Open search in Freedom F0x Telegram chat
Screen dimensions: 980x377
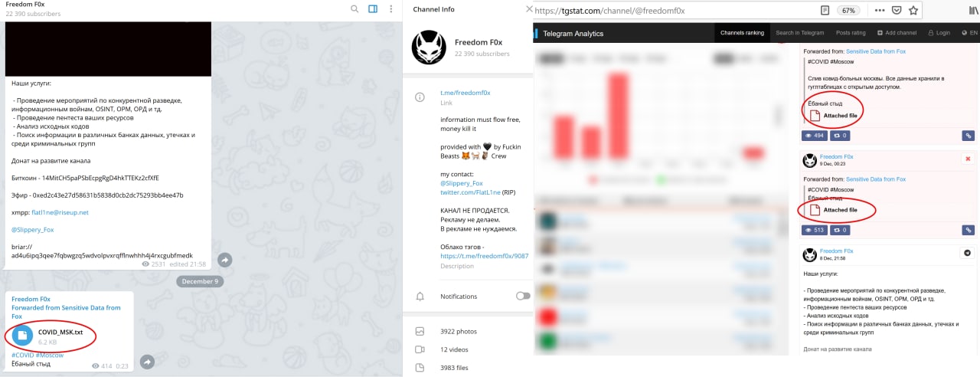354,9
